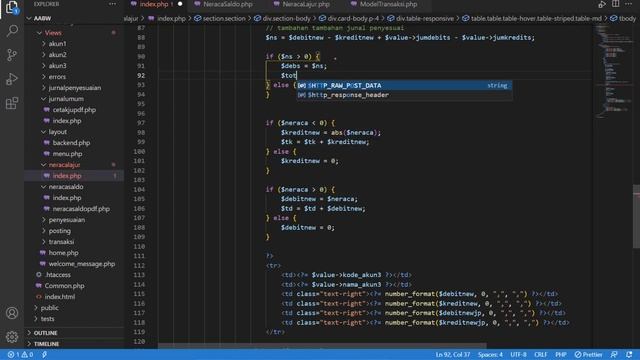Split the editor to the right
This screenshot has width=640, height=360.
(616, 4)
